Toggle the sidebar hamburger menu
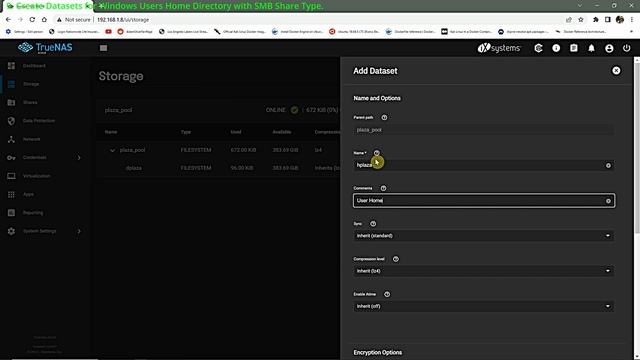Viewport: 640px width, 360px height. tap(103, 48)
